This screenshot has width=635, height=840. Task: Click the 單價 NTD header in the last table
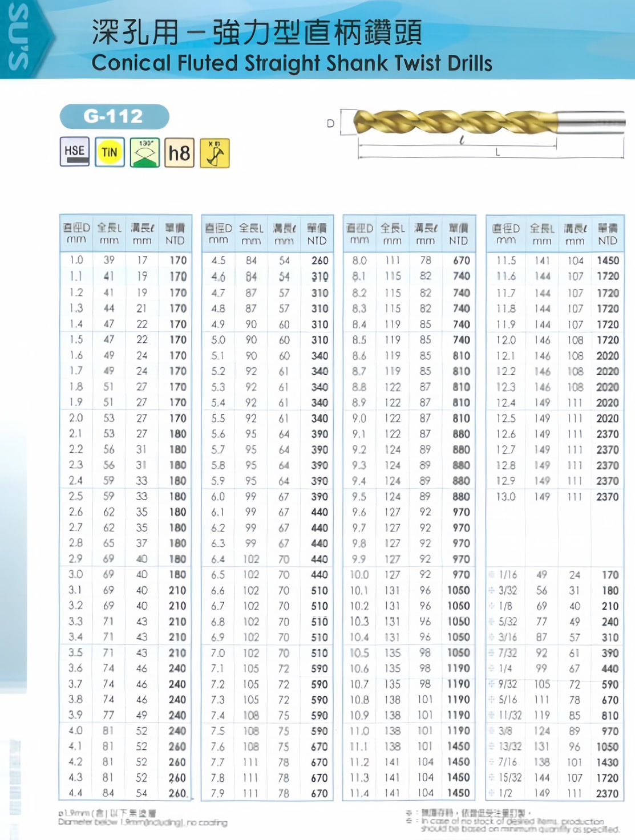(x=608, y=234)
